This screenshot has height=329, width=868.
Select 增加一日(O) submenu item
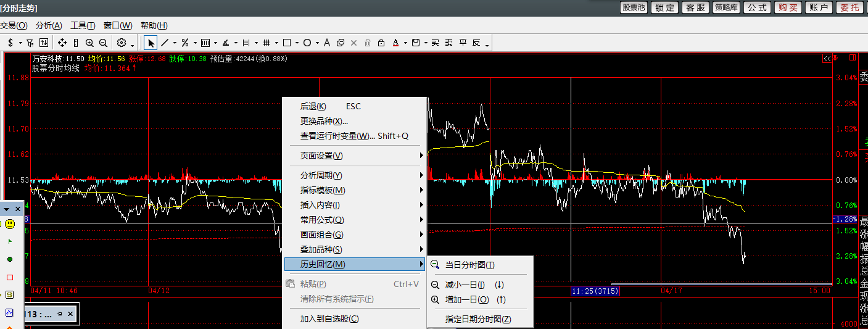480,299
